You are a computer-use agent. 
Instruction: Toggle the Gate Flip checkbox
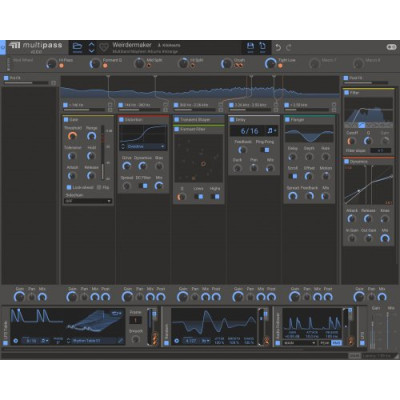[99, 187]
